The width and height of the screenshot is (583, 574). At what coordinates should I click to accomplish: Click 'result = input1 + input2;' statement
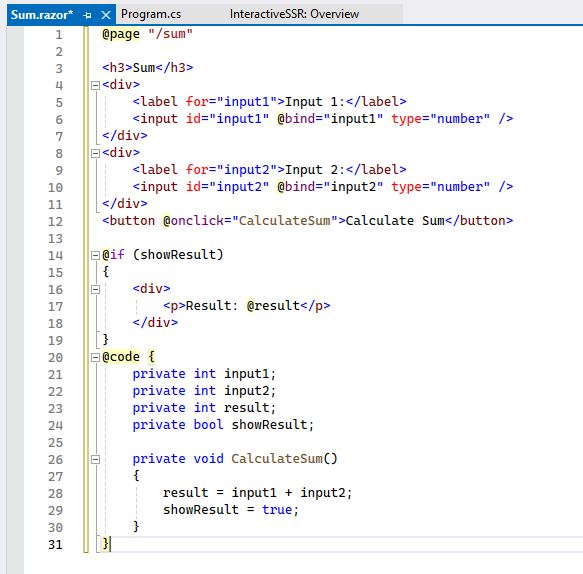257,493
